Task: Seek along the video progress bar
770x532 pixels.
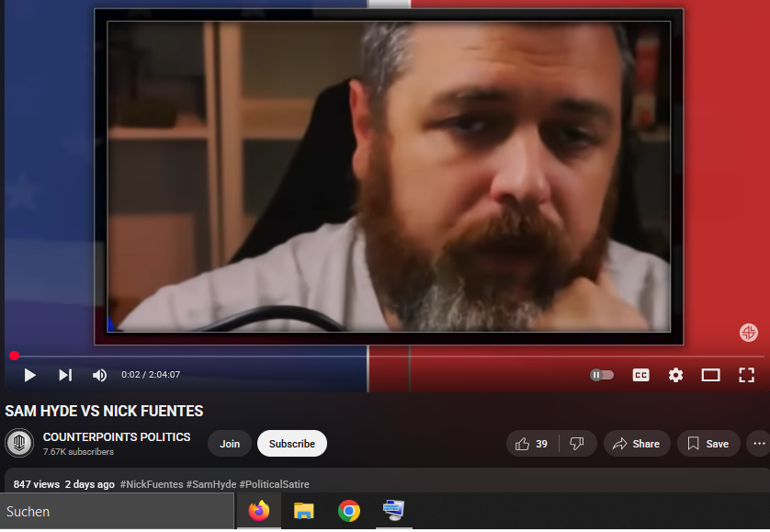Action: [x=387, y=356]
